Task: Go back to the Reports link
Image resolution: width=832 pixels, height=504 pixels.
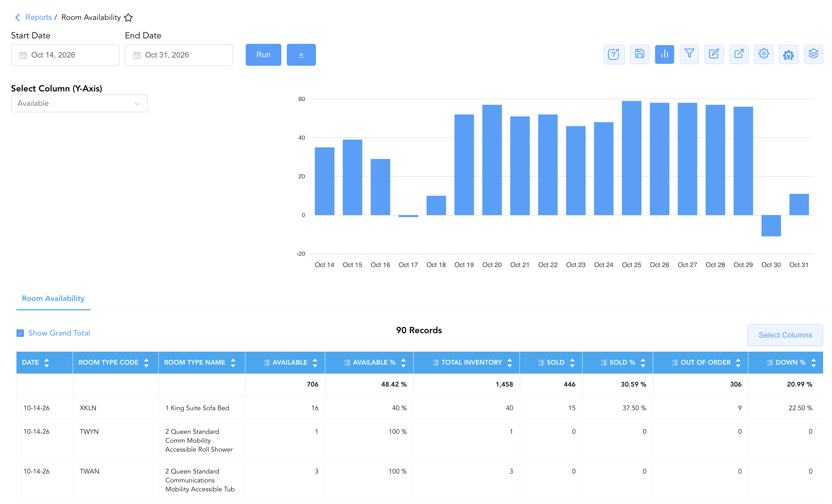Action: pos(38,17)
